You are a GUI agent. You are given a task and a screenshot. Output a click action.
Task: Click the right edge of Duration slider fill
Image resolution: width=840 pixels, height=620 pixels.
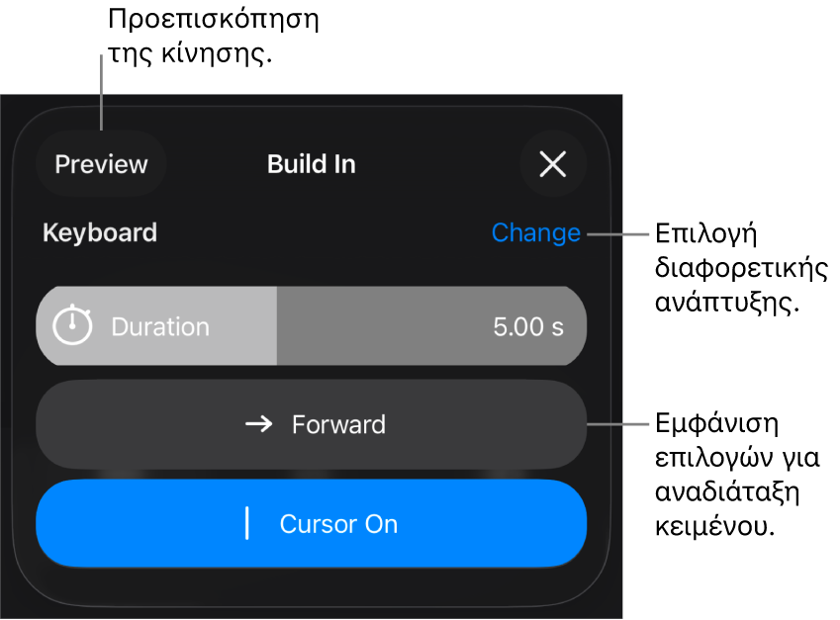coord(276,327)
